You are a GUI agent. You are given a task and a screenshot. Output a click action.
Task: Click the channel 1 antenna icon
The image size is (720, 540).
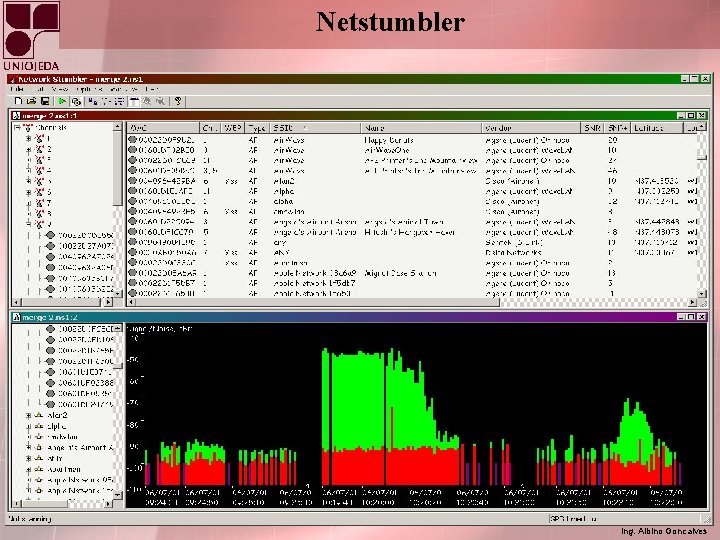click(x=39, y=138)
